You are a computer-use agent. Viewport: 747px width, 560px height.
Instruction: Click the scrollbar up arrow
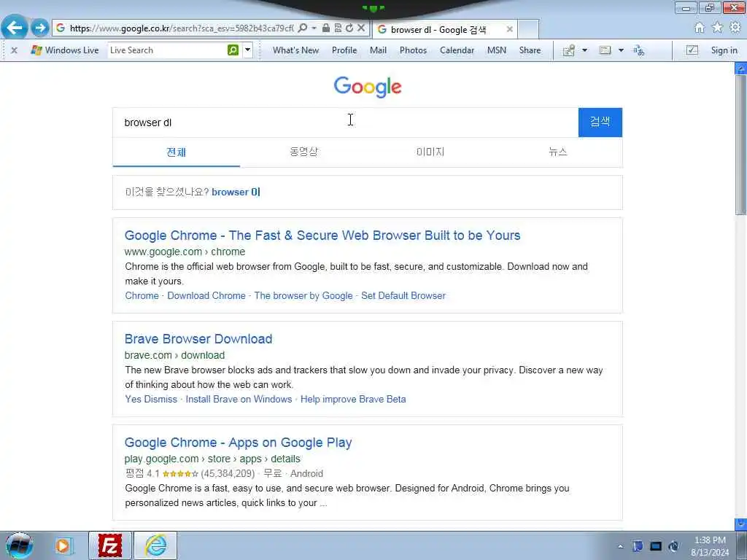(741, 69)
